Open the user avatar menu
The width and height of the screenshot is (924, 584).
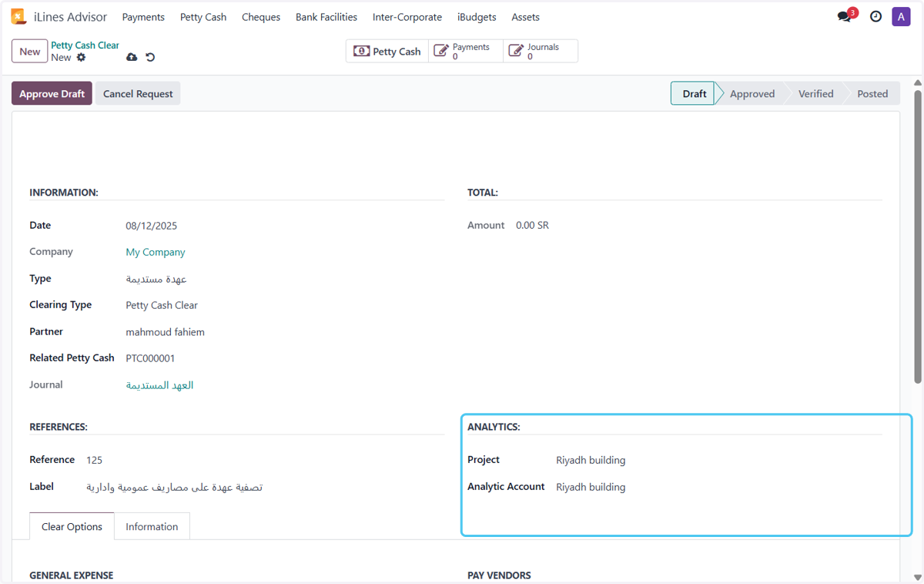coord(901,16)
